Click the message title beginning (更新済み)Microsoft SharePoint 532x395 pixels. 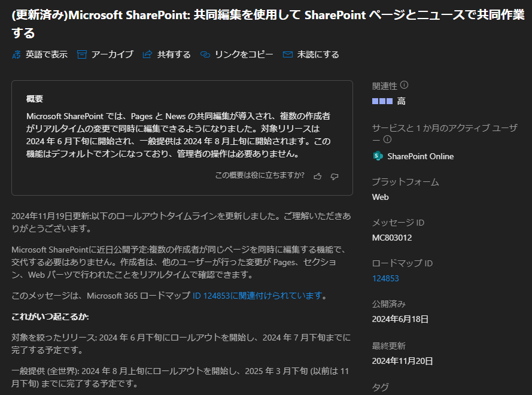coord(268,24)
